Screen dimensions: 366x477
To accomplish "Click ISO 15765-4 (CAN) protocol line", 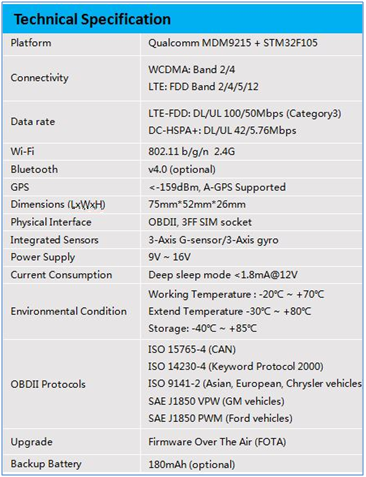I will click(192, 349).
